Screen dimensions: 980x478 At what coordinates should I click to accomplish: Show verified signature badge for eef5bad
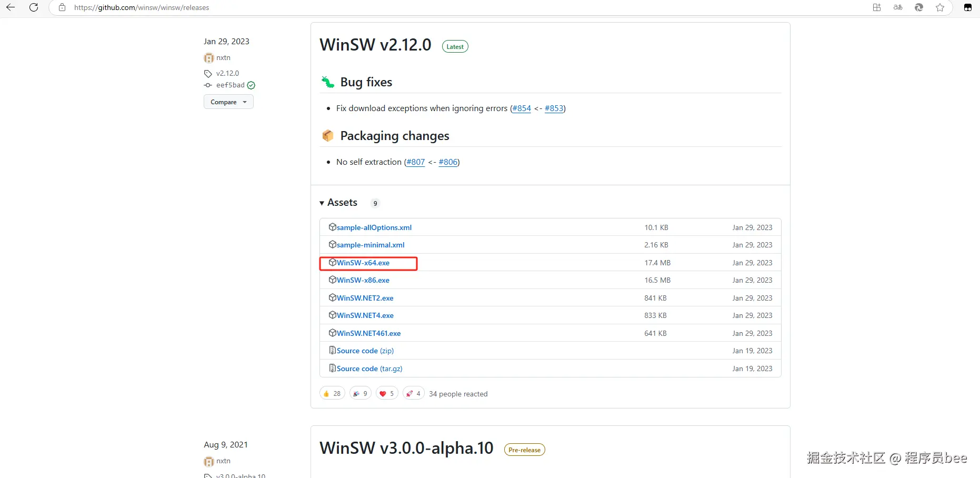pyautogui.click(x=251, y=85)
